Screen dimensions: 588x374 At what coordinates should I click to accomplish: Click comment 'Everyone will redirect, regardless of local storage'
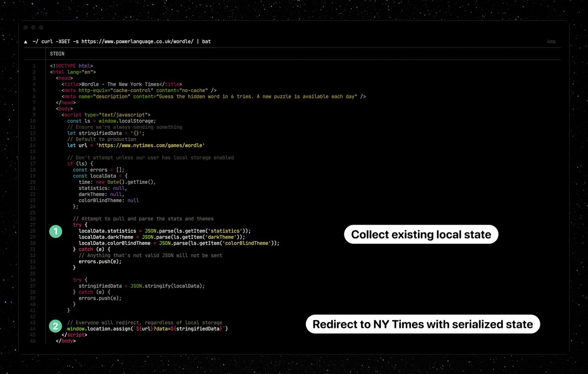tap(145, 323)
